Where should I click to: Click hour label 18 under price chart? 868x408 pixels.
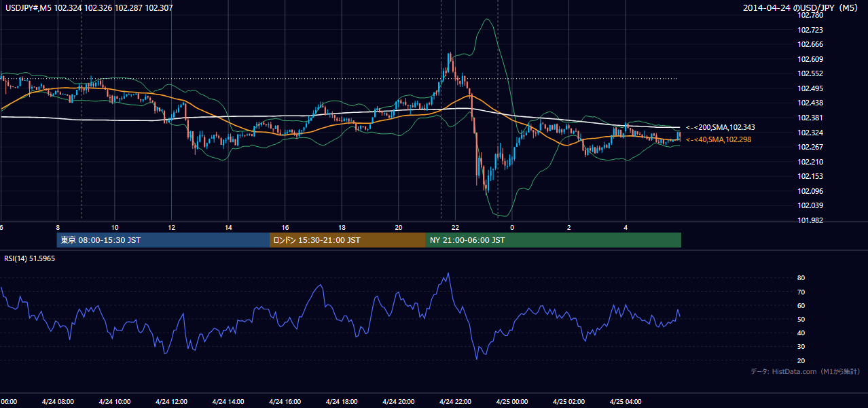click(342, 227)
